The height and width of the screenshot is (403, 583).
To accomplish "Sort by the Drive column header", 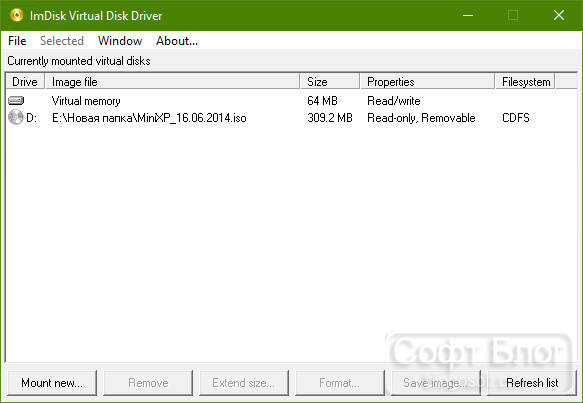I will tap(25, 81).
